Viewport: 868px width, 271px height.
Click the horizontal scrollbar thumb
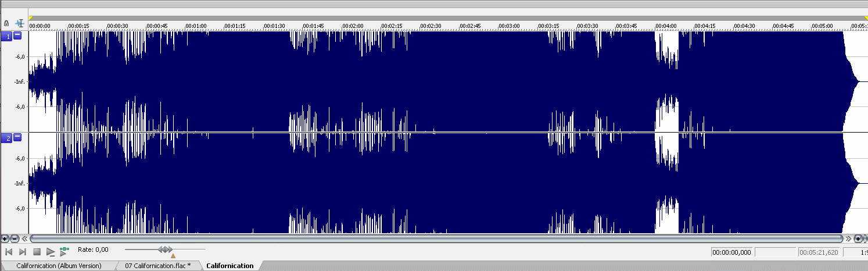[436, 238]
